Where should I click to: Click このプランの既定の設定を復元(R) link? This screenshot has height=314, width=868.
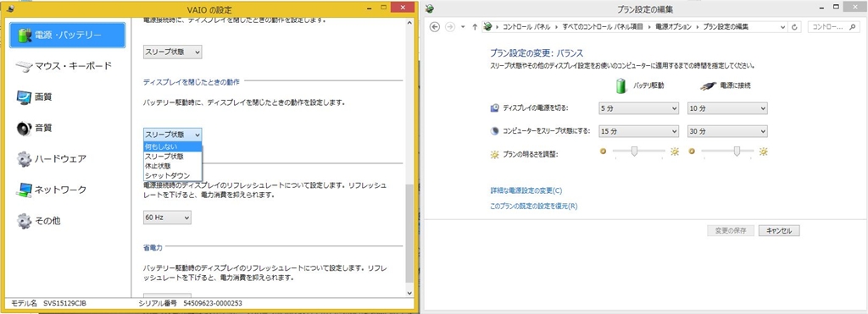tap(534, 207)
